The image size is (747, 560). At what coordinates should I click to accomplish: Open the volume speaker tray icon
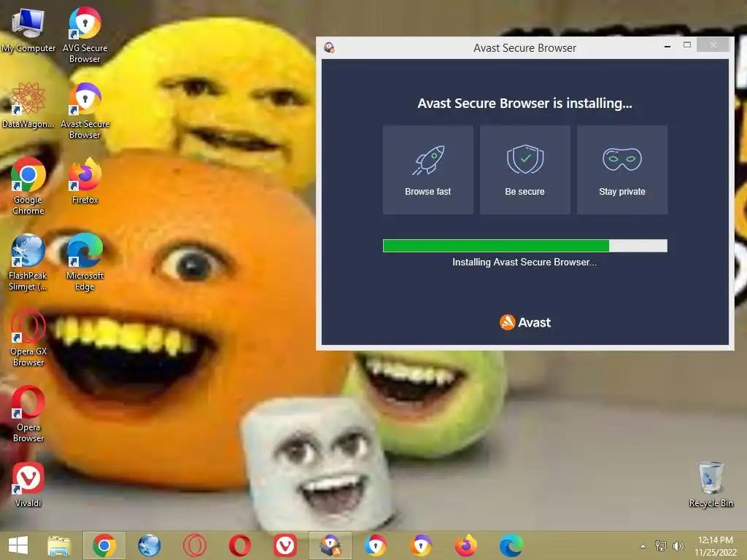coord(678,545)
